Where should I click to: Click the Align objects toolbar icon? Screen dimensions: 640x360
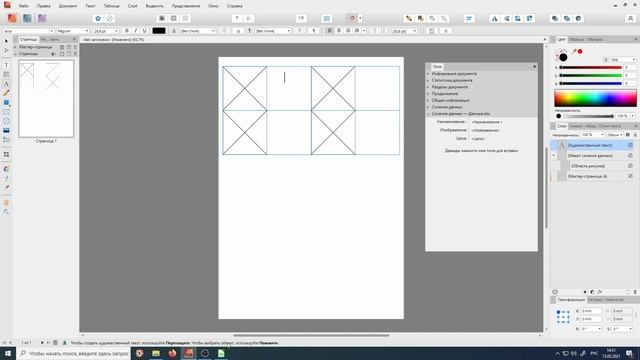[x=469, y=18]
